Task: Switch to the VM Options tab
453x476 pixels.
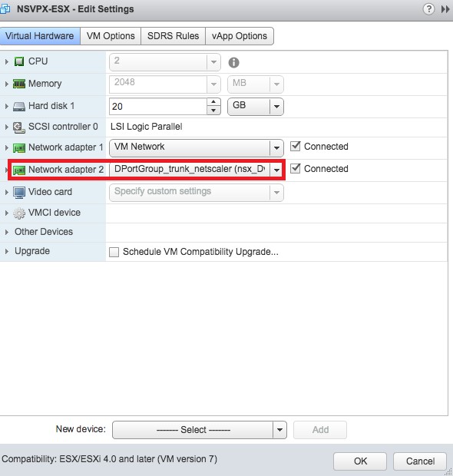Action: click(111, 36)
